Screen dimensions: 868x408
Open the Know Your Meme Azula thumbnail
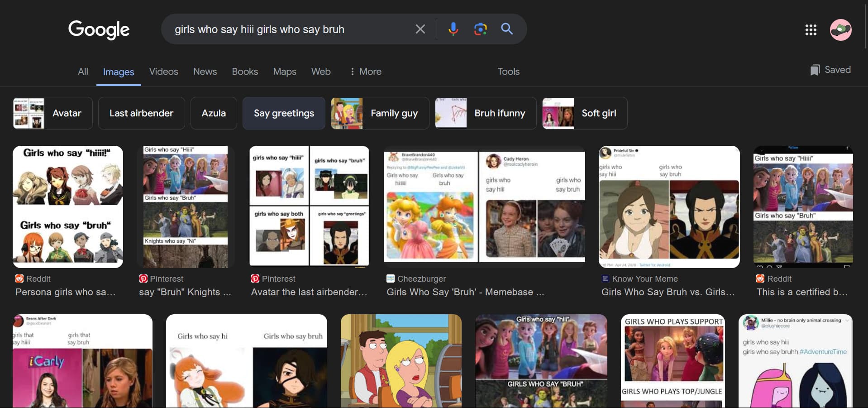(669, 207)
